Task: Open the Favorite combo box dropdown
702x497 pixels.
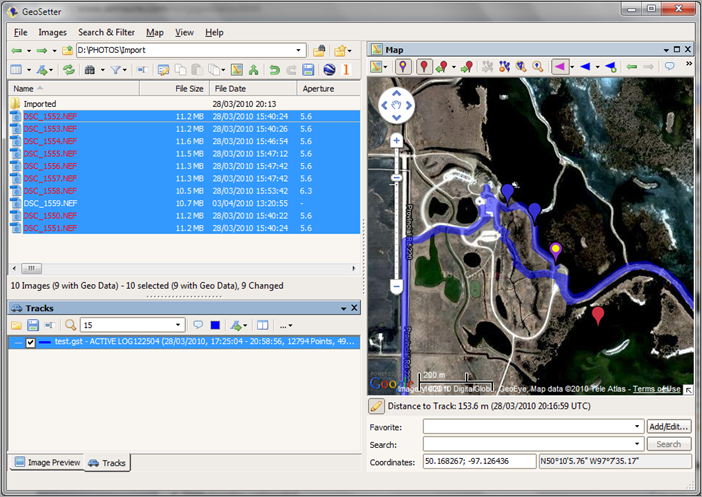Action: pyautogui.click(x=638, y=427)
